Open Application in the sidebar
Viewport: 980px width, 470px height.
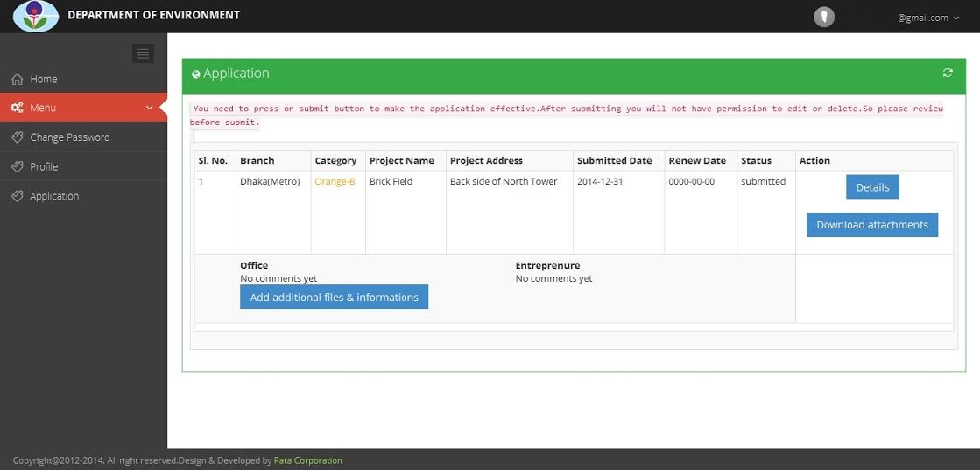pos(84,196)
